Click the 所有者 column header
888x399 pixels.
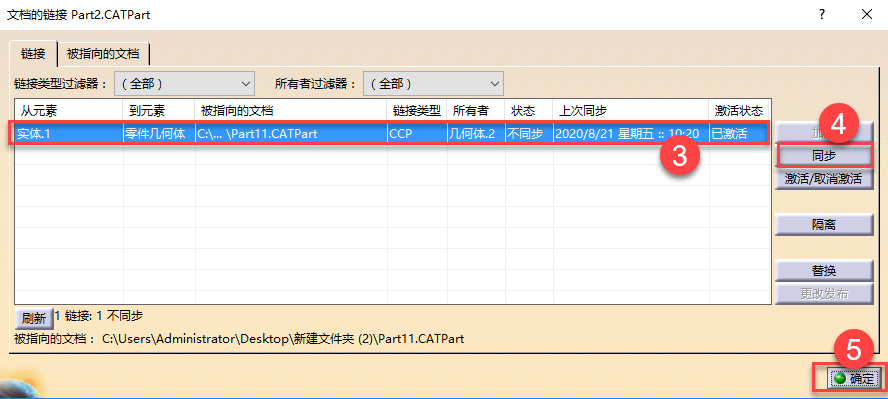tap(476, 110)
